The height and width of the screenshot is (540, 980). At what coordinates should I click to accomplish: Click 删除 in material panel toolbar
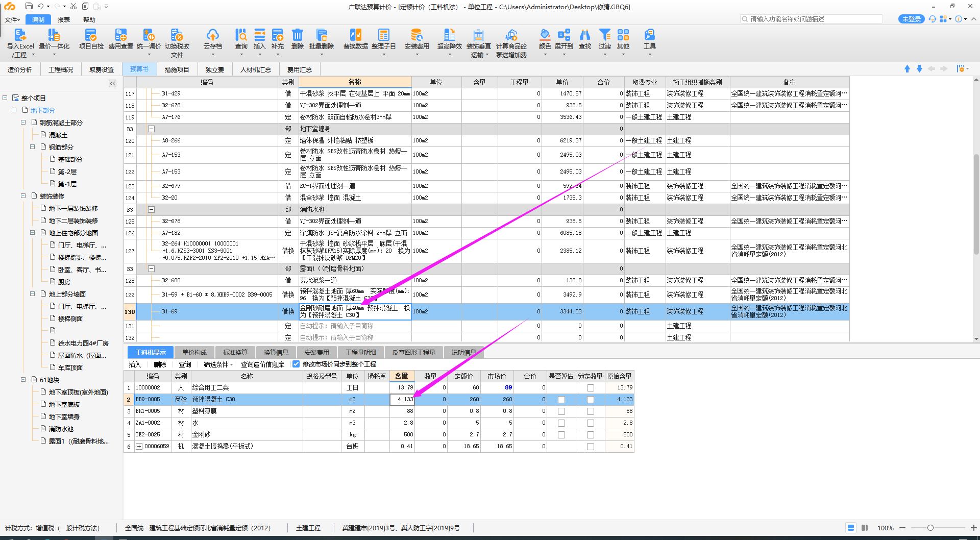pos(160,364)
